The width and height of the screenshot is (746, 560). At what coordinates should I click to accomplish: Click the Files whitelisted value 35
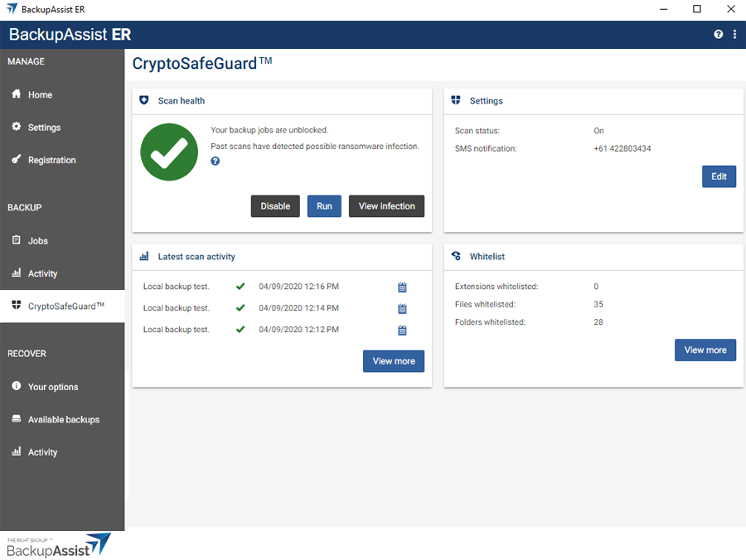598,304
